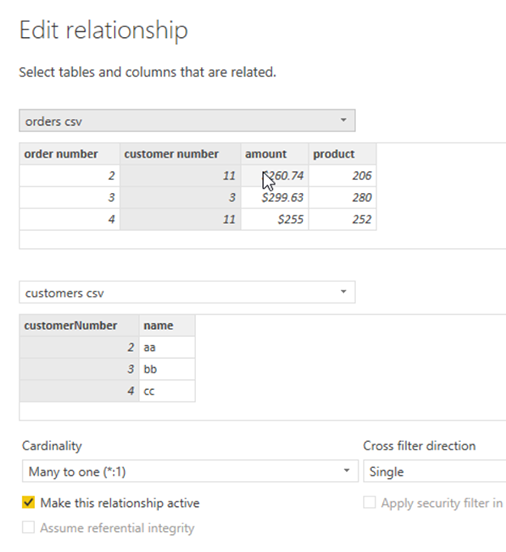The height and width of the screenshot is (552, 506).
Task: Open the customers csv table dropdown
Action: pos(187,292)
